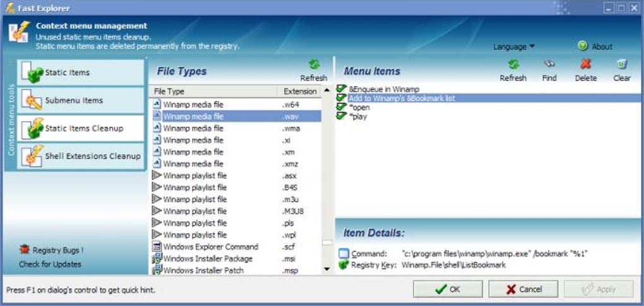This screenshot has width=644, height=306.
Task: Open Shell Extensions Cleanup tool
Action: click(x=81, y=156)
